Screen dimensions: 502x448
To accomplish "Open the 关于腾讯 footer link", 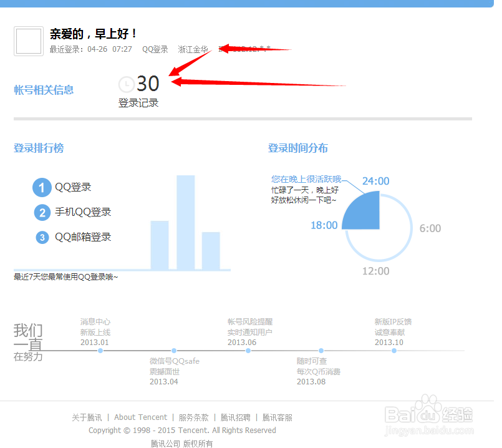I will pos(87,417).
